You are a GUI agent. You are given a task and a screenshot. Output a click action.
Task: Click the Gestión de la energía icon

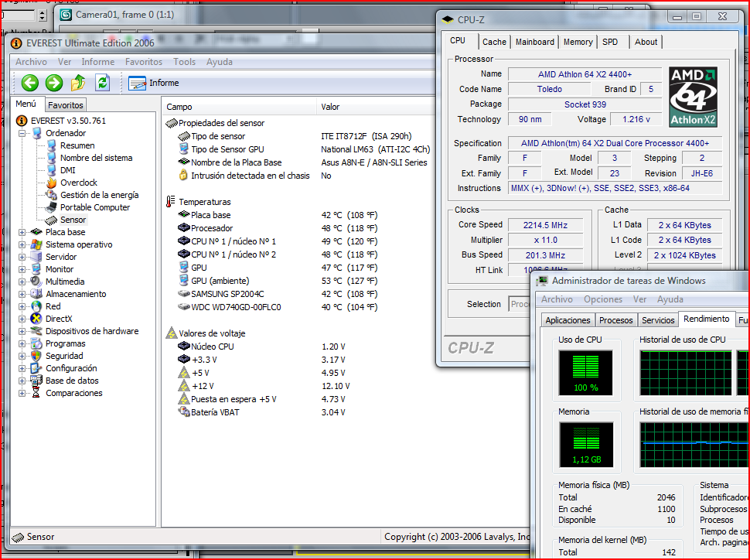click(x=52, y=195)
